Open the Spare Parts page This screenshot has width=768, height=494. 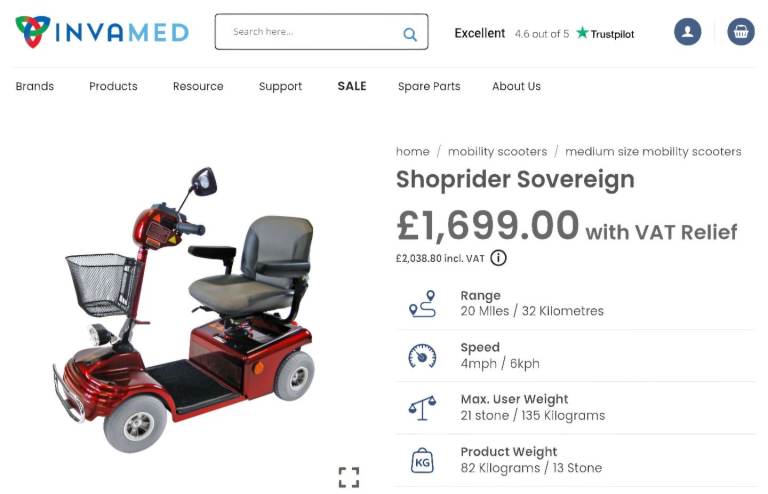pos(429,87)
